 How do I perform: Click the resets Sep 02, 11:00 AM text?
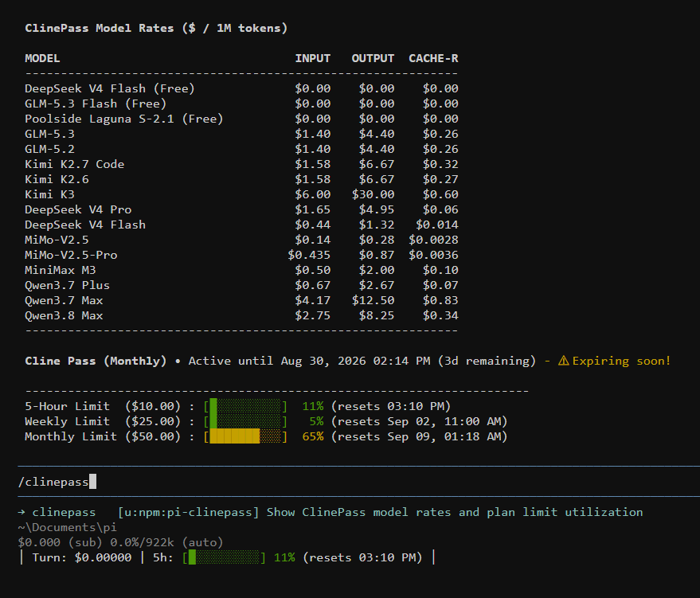point(419,422)
